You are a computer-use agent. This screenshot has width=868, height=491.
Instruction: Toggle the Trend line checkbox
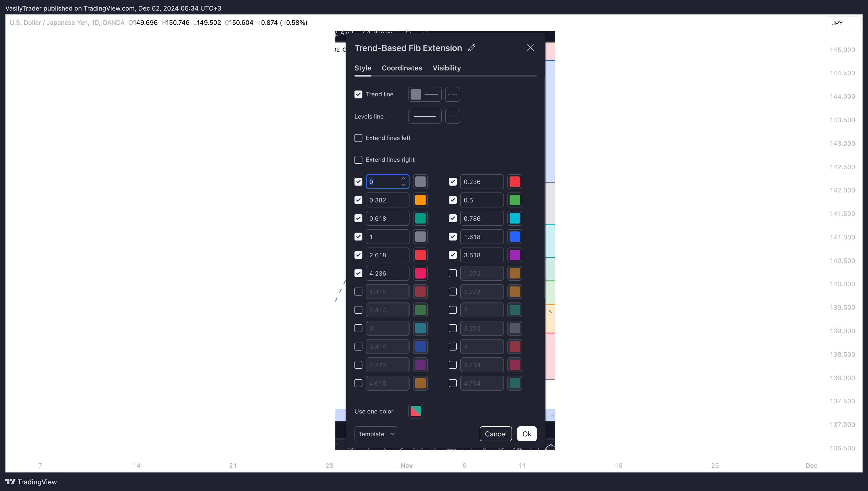(x=358, y=95)
